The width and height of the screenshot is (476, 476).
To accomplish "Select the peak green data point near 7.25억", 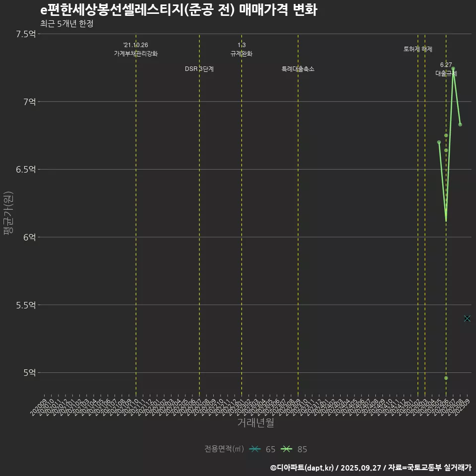I will 453,68.
